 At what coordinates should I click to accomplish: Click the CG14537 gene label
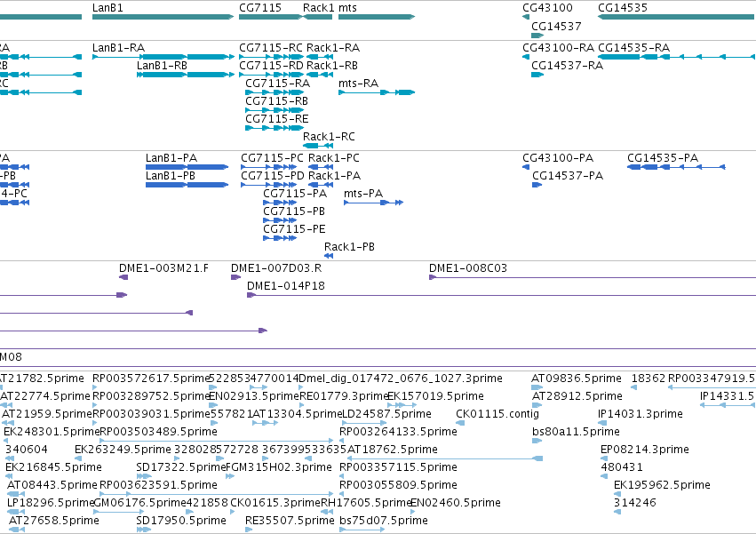[x=556, y=26]
